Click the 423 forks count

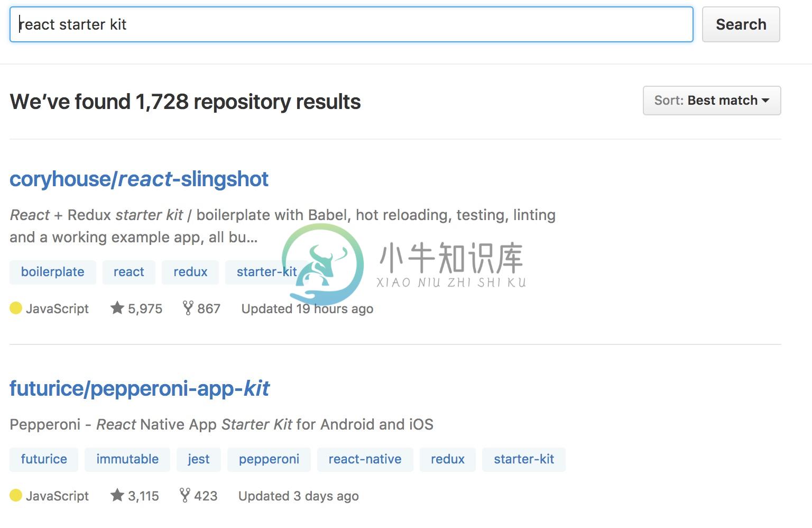(206, 496)
